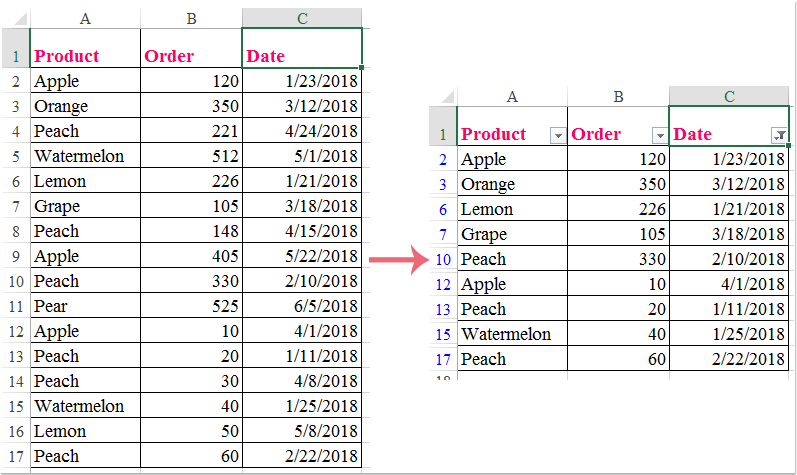Image resolution: width=797 pixels, height=475 pixels.
Task: Click the date cell 4/24/2018
Action: pyautogui.click(x=301, y=131)
